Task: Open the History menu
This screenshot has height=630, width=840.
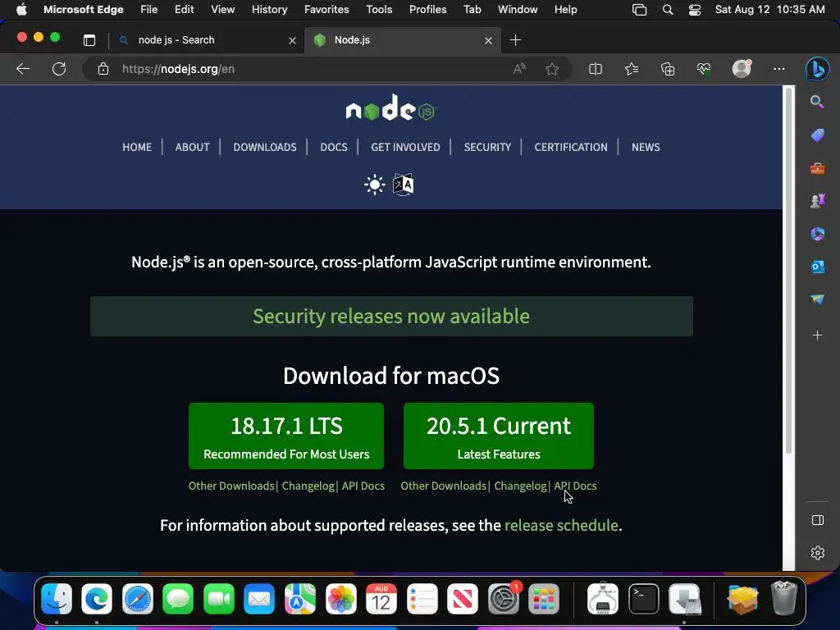Action: coord(269,10)
